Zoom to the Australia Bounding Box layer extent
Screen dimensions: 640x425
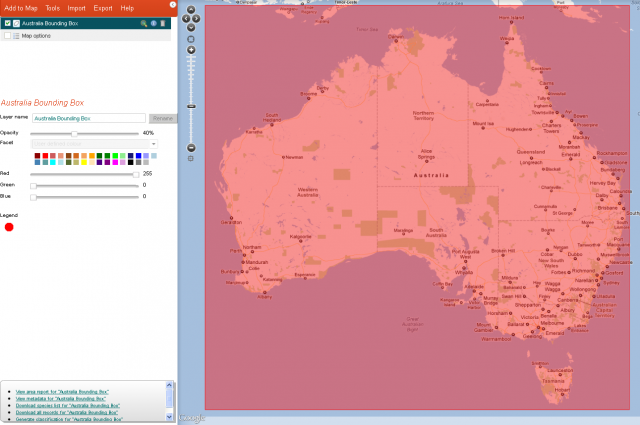point(144,22)
